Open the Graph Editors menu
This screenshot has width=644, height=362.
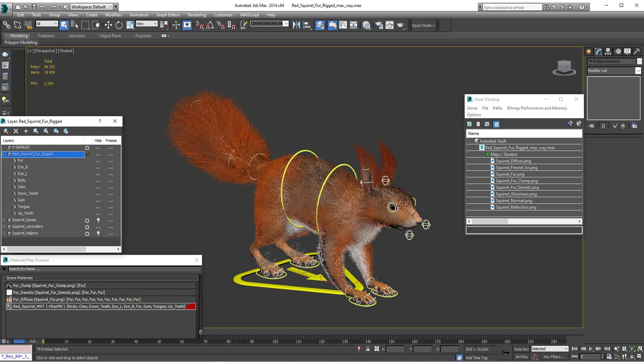point(168,15)
